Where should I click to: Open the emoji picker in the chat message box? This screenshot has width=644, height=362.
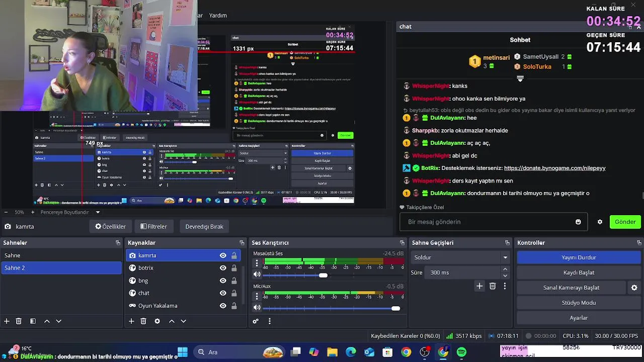click(578, 222)
